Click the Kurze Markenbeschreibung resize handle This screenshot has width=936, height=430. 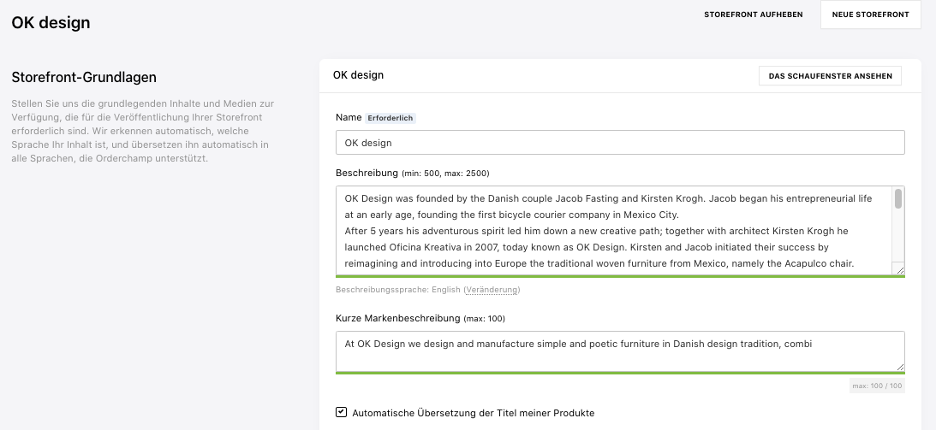click(x=900, y=367)
